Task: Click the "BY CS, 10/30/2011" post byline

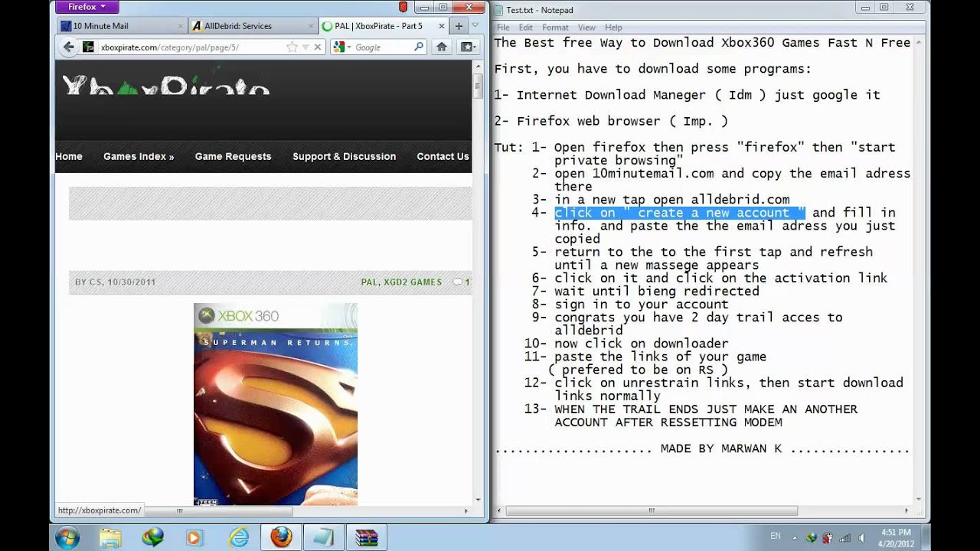Action: pos(115,282)
